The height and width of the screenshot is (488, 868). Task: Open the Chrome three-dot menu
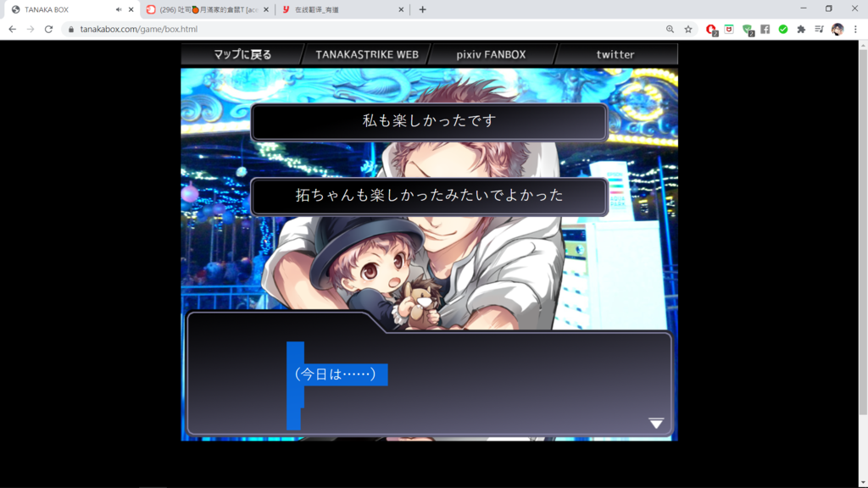[855, 30]
